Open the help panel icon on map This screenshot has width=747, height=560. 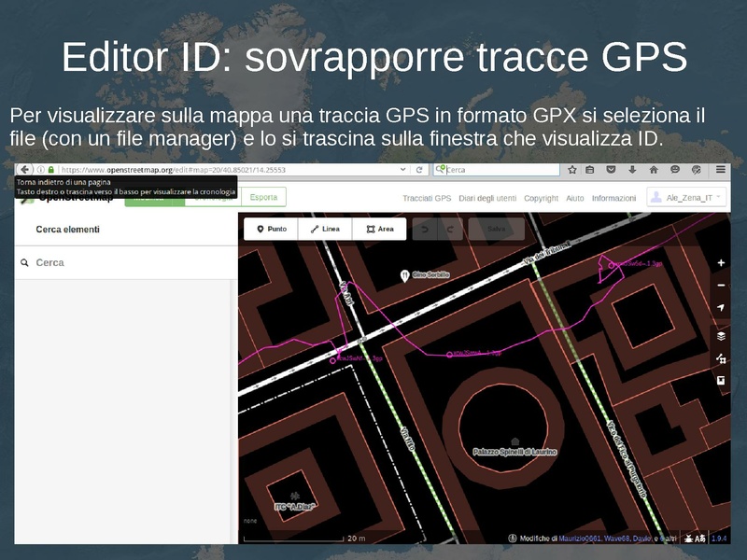tap(721, 381)
